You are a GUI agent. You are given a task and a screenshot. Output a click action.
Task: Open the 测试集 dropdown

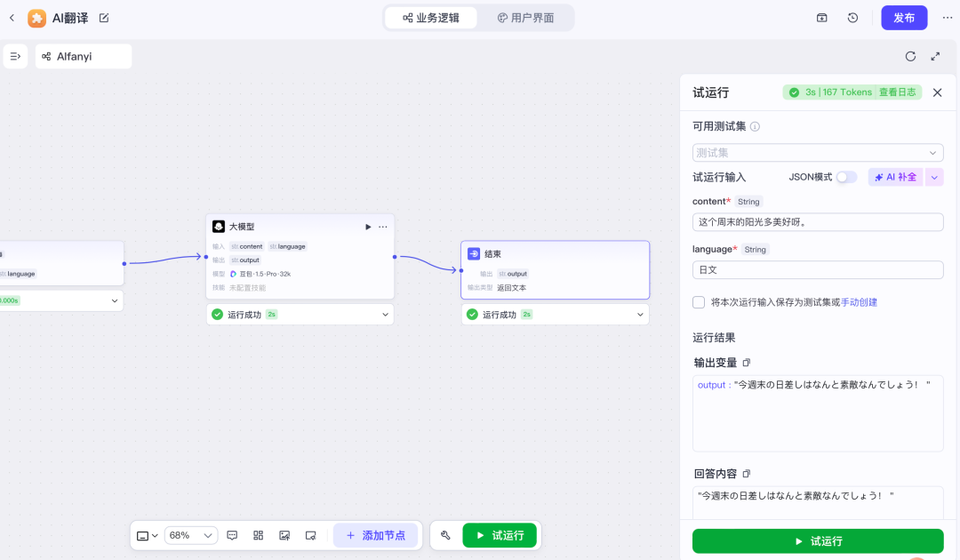click(818, 153)
